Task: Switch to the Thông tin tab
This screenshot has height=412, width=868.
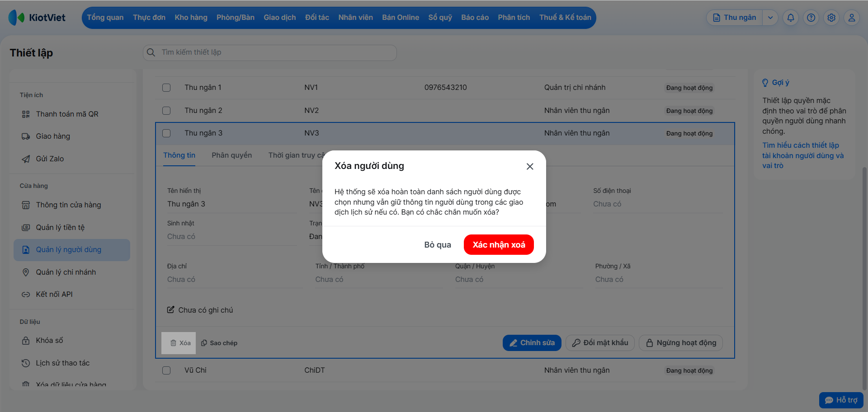Action: (x=179, y=155)
